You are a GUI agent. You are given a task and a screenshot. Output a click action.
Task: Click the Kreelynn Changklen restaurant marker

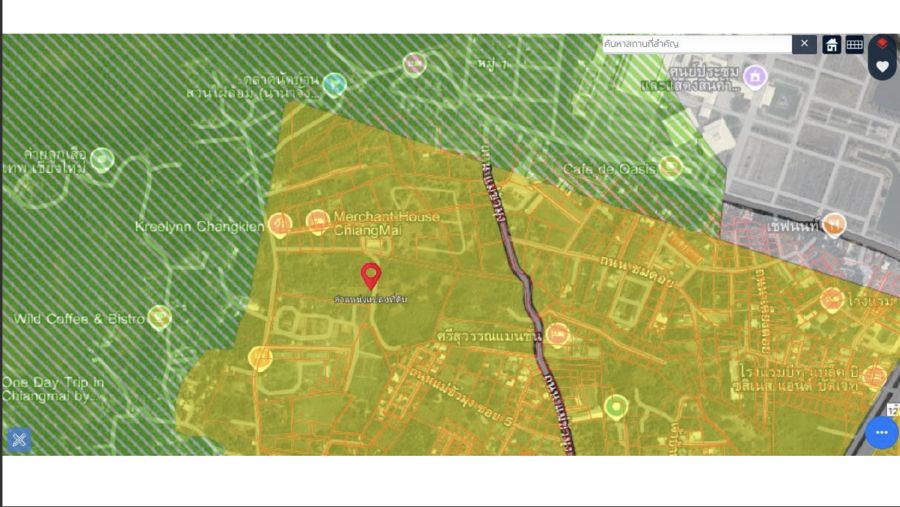pyautogui.click(x=281, y=224)
